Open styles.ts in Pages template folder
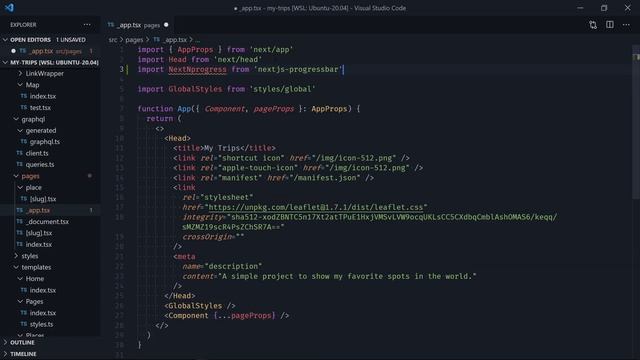This screenshot has width=640, height=360. point(41,324)
